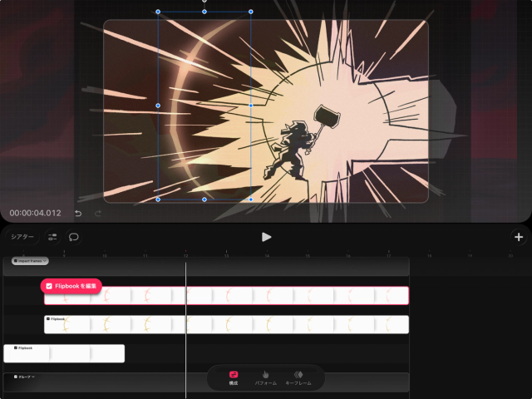Toggle checkbox on the short blank Flipbook track
532x399 pixels.
(16, 348)
